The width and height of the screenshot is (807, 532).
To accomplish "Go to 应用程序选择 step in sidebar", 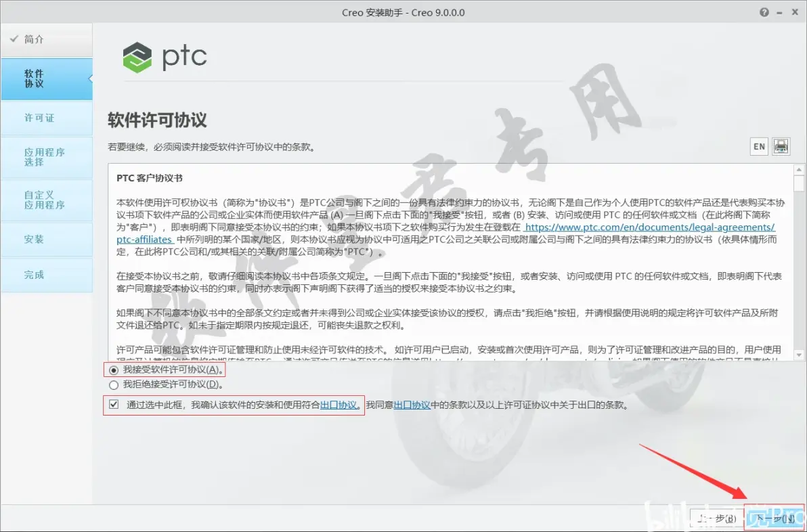I will click(47, 157).
